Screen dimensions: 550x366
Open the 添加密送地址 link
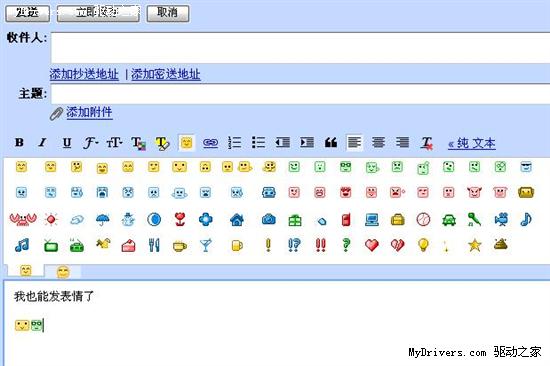tap(166, 74)
